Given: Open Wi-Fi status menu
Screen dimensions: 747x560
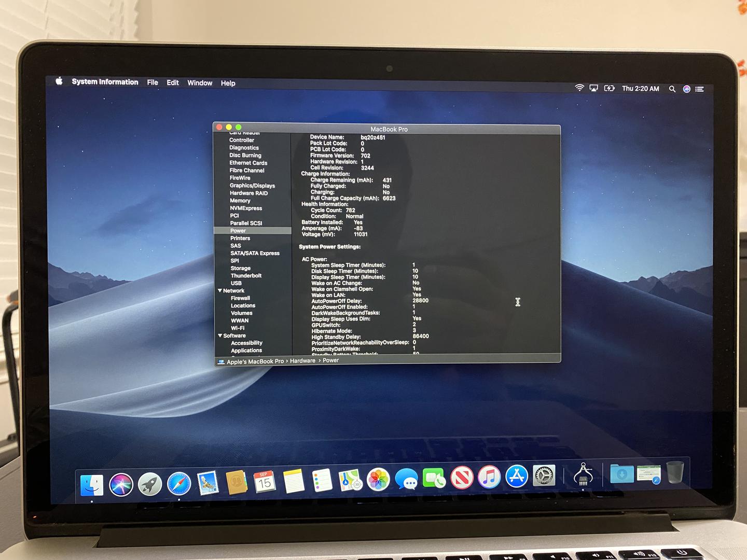Looking at the screenshot, I should tap(579, 88).
